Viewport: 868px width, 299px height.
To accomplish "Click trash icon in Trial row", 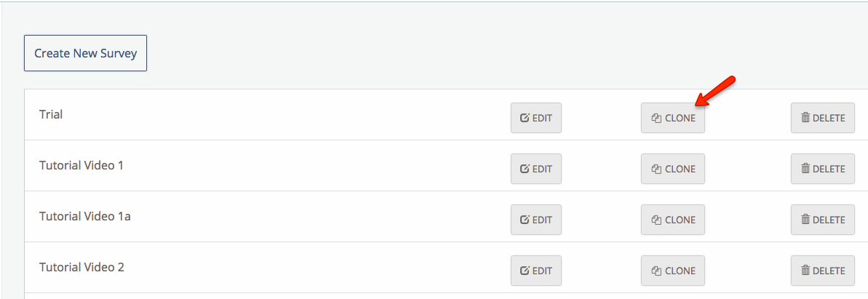I will 805,118.
